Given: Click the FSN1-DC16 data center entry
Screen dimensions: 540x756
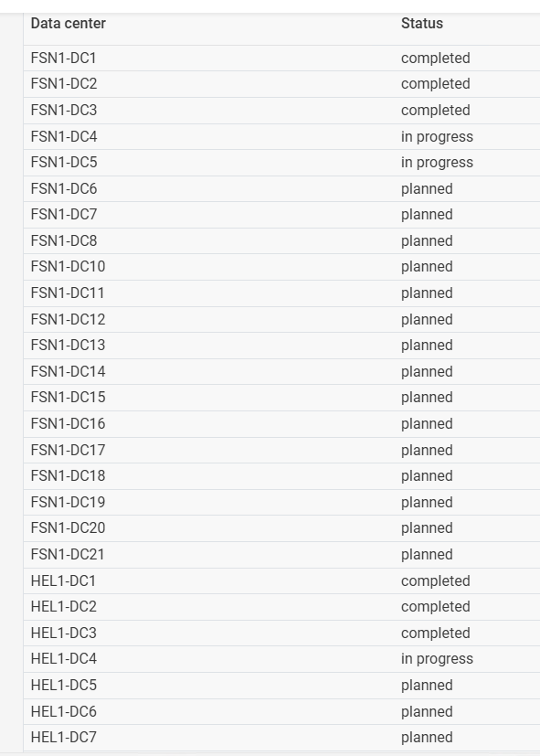Looking at the screenshot, I should [68, 424].
